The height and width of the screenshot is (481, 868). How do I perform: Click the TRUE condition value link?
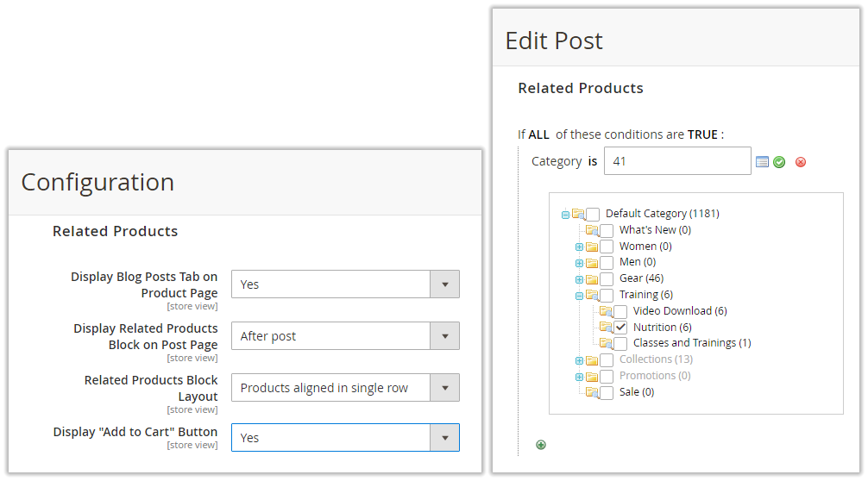tap(702, 134)
